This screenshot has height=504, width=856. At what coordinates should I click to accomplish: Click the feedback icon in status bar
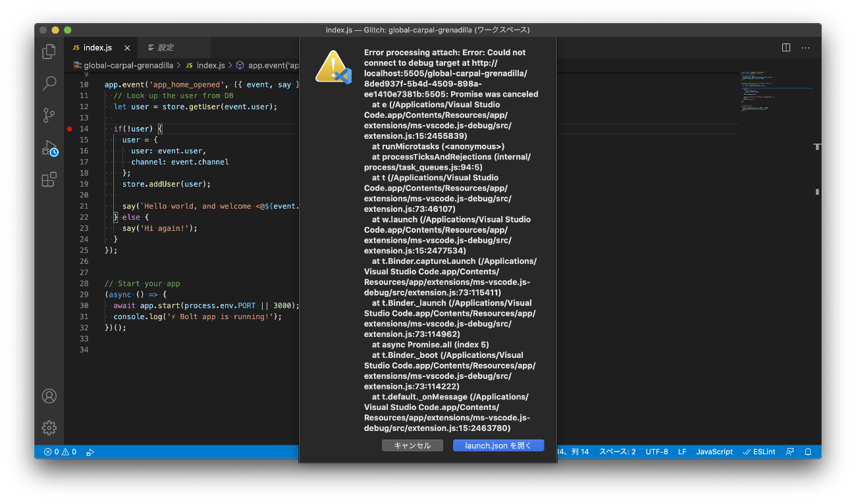789,452
